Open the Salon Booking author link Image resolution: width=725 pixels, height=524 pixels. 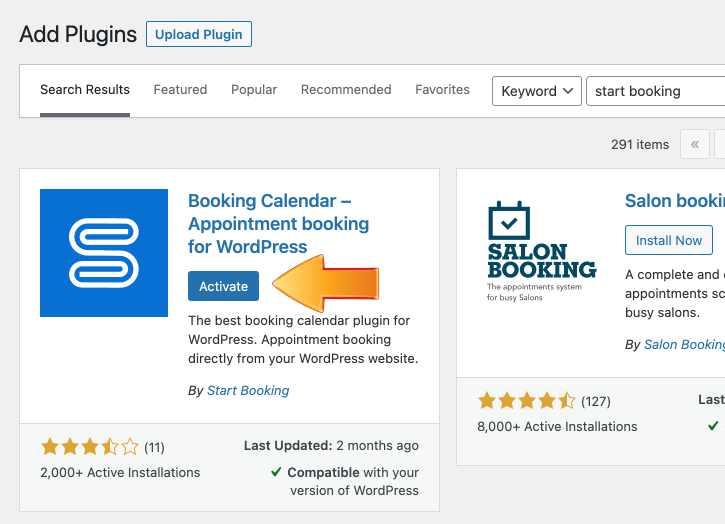684,345
